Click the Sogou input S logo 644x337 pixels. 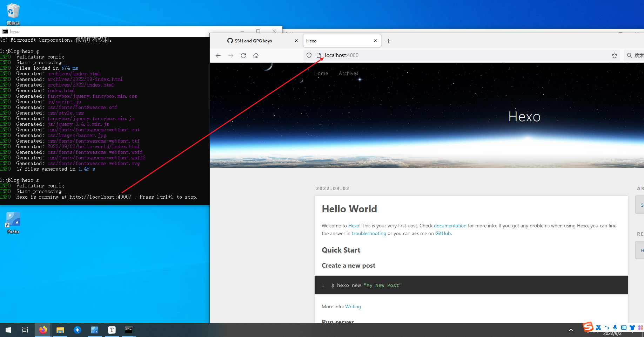pyautogui.click(x=588, y=327)
